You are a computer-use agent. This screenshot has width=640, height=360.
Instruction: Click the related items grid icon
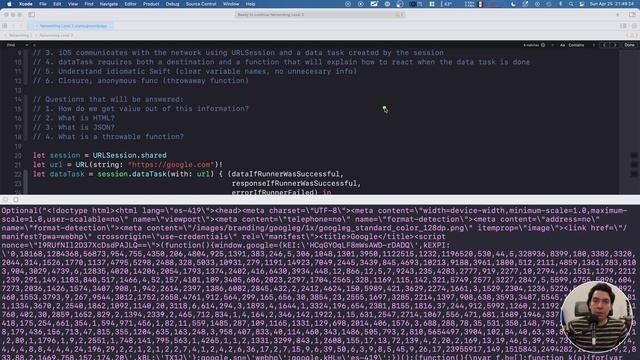pyautogui.click(x=5, y=26)
